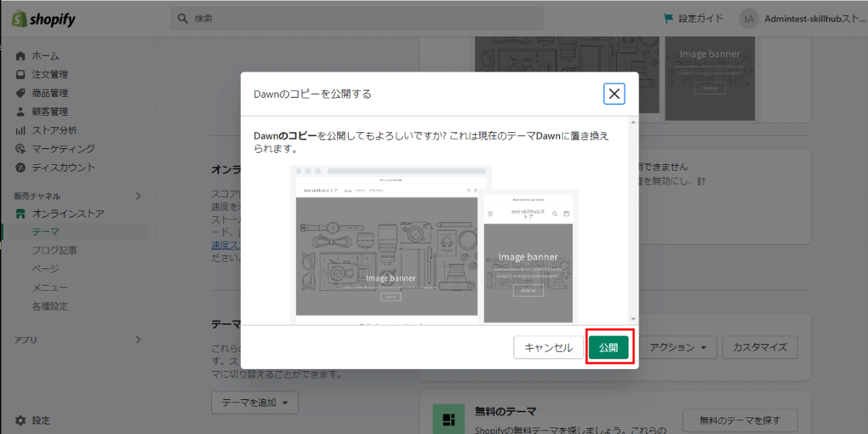This screenshot has height=434, width=868.
Task: Click the オンラインストア storefront icon
Action: coord(20,214)
